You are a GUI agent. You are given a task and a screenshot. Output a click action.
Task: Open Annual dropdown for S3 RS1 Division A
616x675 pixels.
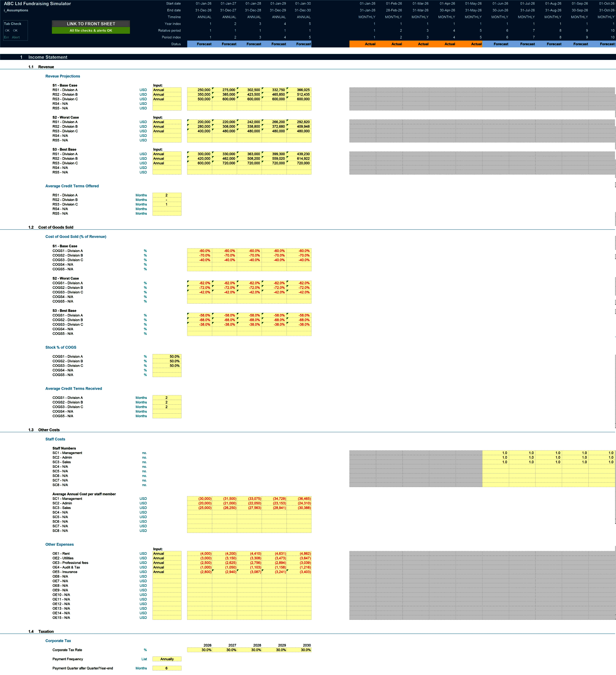pyautogui.click(x=167, y=154)
